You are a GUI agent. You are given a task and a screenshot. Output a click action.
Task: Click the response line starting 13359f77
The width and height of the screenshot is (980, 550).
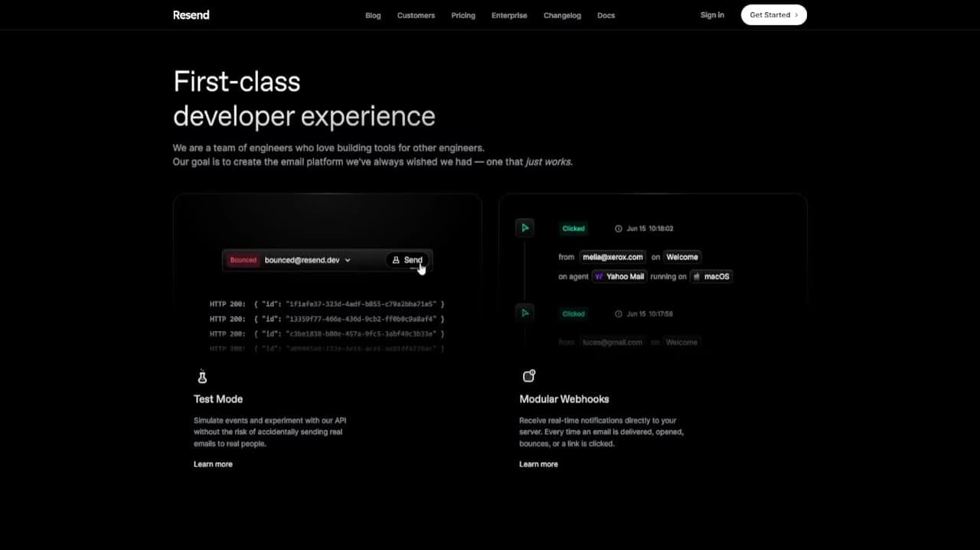tap(327, 319)
